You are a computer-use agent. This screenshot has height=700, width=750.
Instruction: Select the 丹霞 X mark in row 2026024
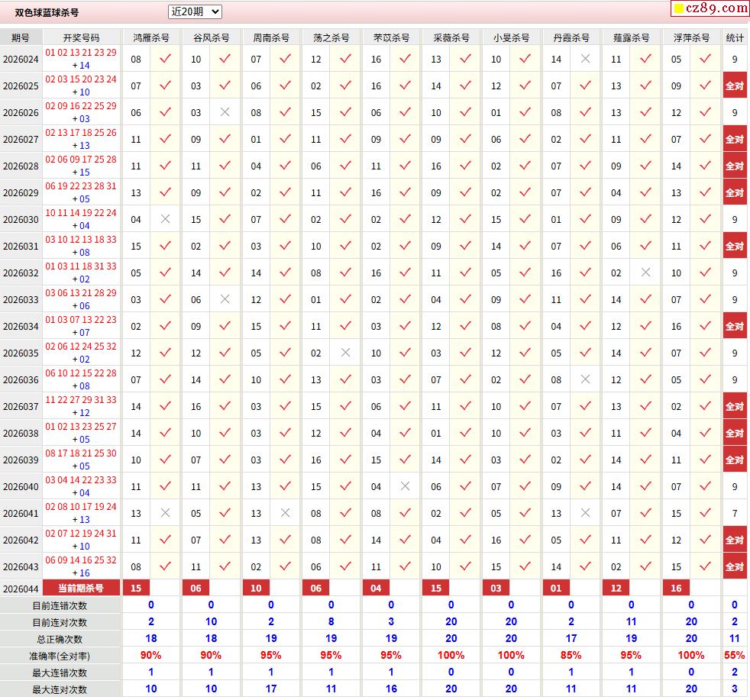tap(585, 59)
